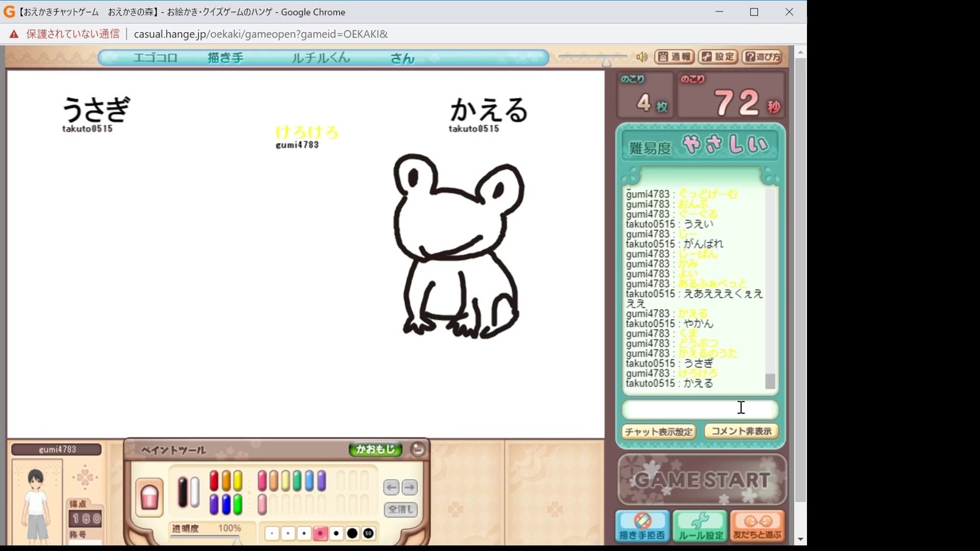
Task: Open the 遊び方 how-to-play help
Action: coord(763,57)
